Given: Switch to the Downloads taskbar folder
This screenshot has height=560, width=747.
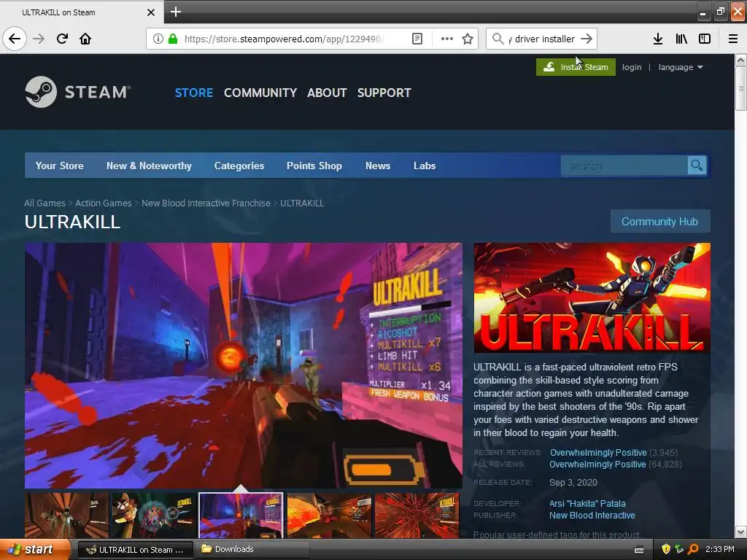Looking at the screenshot, I should coord(252,550).
